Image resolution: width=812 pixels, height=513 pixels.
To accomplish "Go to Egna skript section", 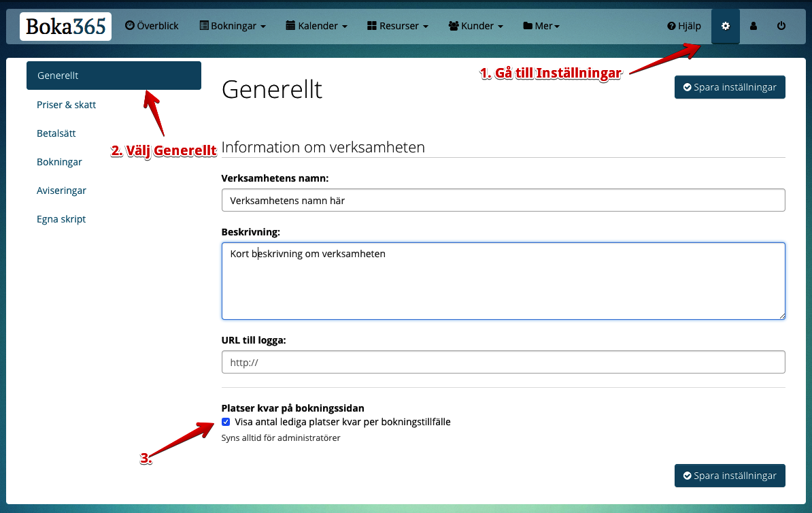I will [x=61, y=219].
